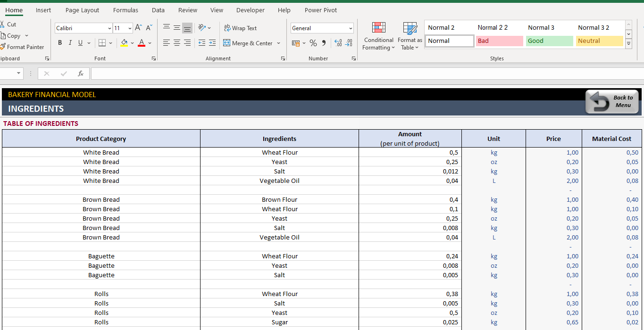The height and width of the screenshot is (330, 644).
Task: Switch to the Formulas ribbon tab
Action: click(125, 10)
